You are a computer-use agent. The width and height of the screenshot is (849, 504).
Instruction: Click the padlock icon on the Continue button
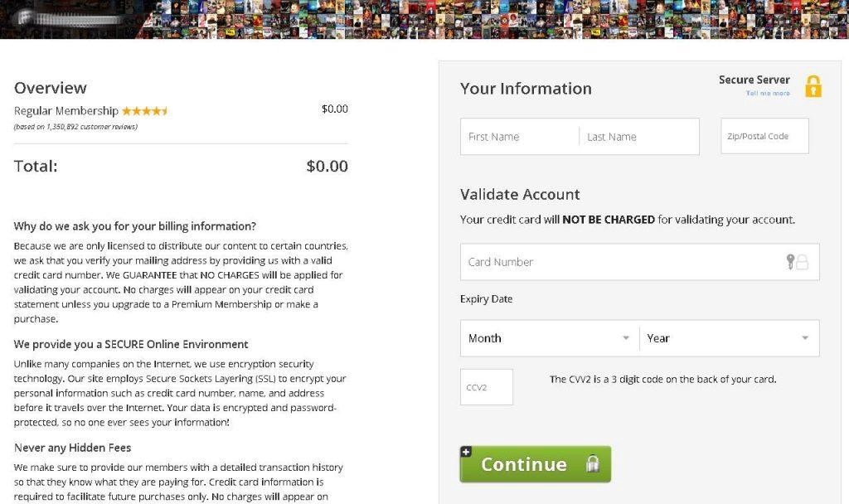592,464
